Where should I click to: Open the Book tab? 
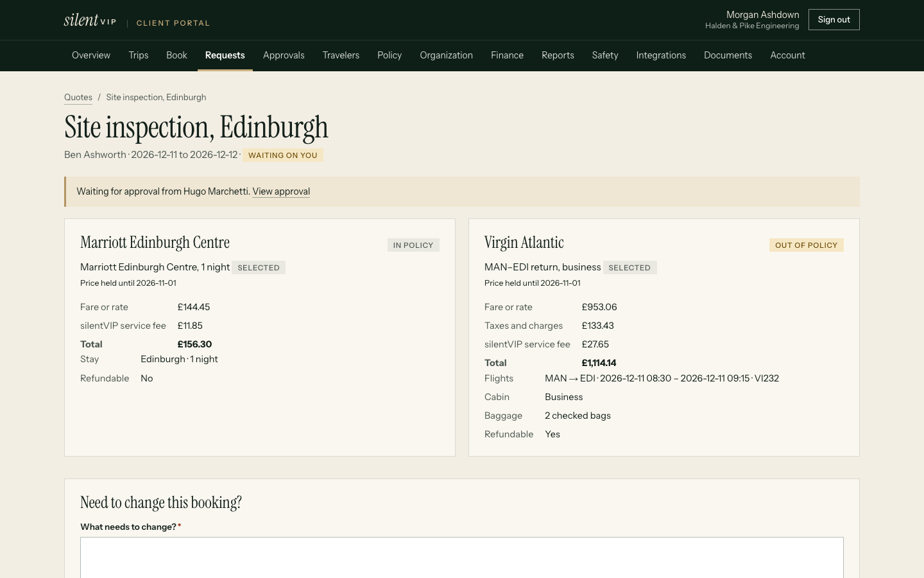coord(176,55)
